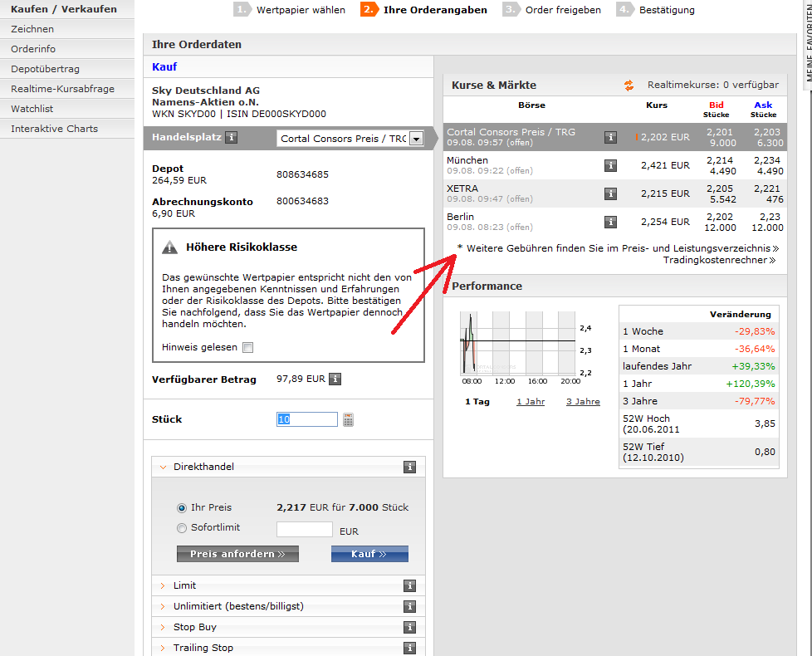This screenshot has width=812, height=656.
Task: Click the Preis anfordern button
Action: pos(237,554)
